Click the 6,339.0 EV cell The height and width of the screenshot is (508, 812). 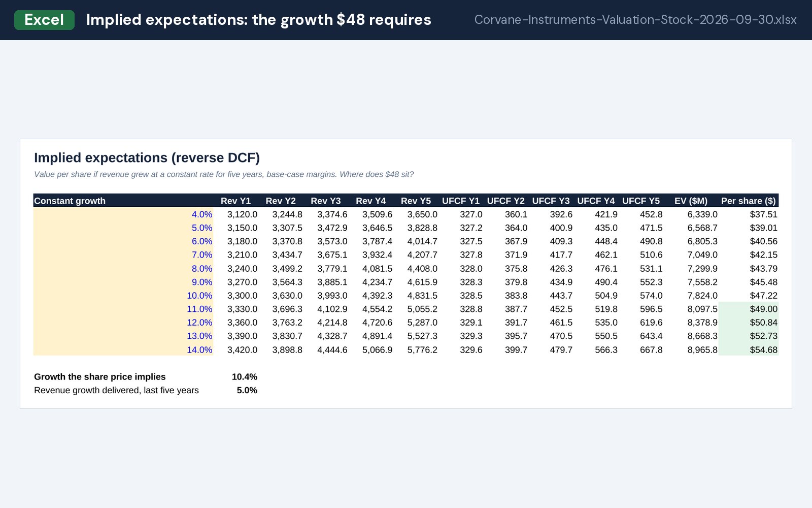click(x=702, y=214)
